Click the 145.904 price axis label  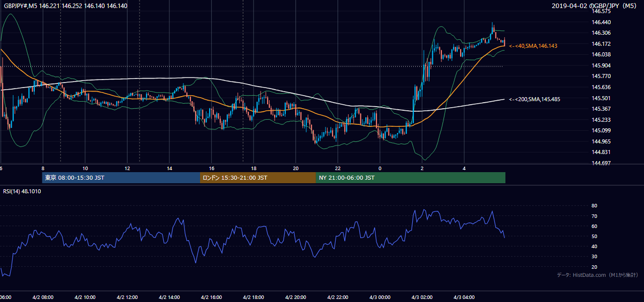coord(601,65)
